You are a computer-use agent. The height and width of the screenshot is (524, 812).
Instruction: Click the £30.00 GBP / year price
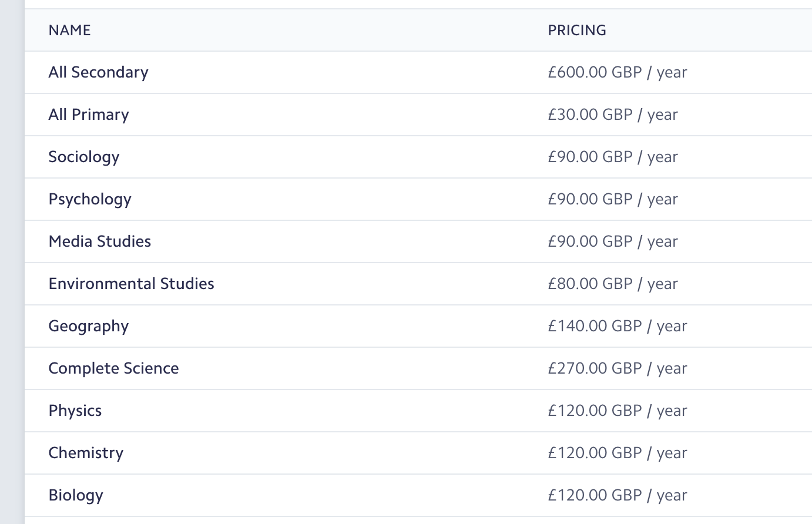(613, 115)
